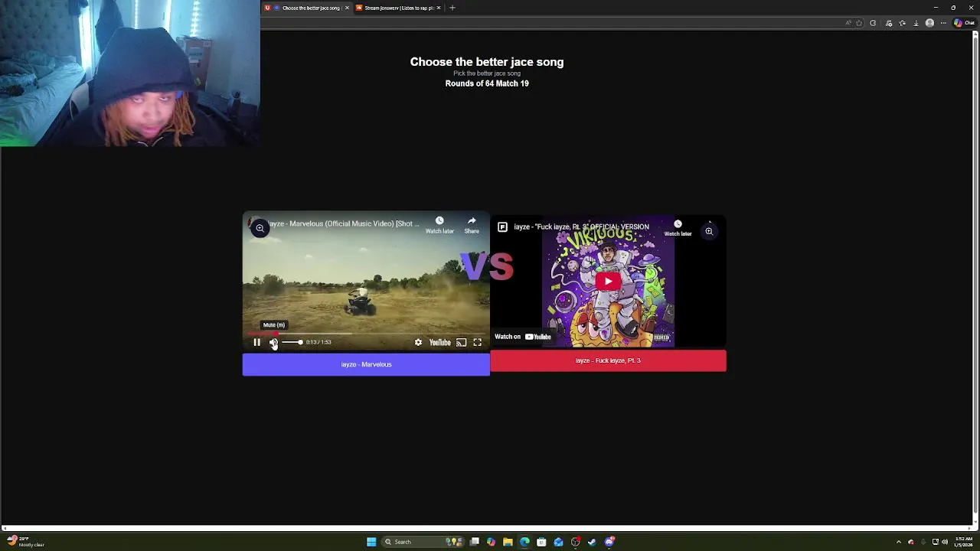Switch to 'Stream jonswerv' SoundCloud tab
The width and height of the screenshot is (980, 551).
point(399,8)
